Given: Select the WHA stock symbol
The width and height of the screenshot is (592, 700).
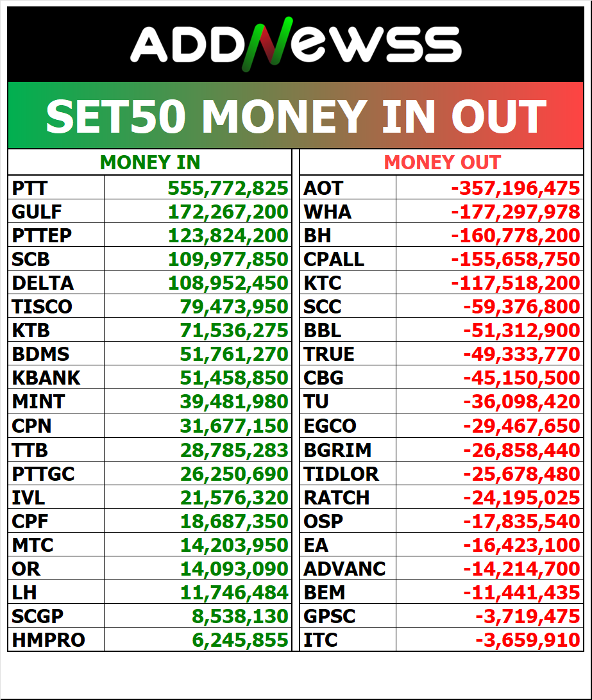Looking at the screenshot, I should coord(327,212).
